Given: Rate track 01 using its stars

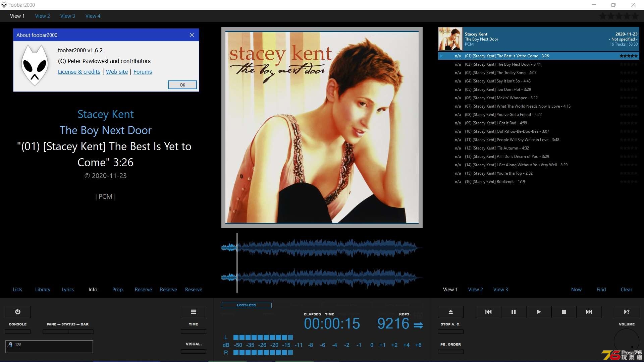Looking at the screenshot, I should pos(629,56).
